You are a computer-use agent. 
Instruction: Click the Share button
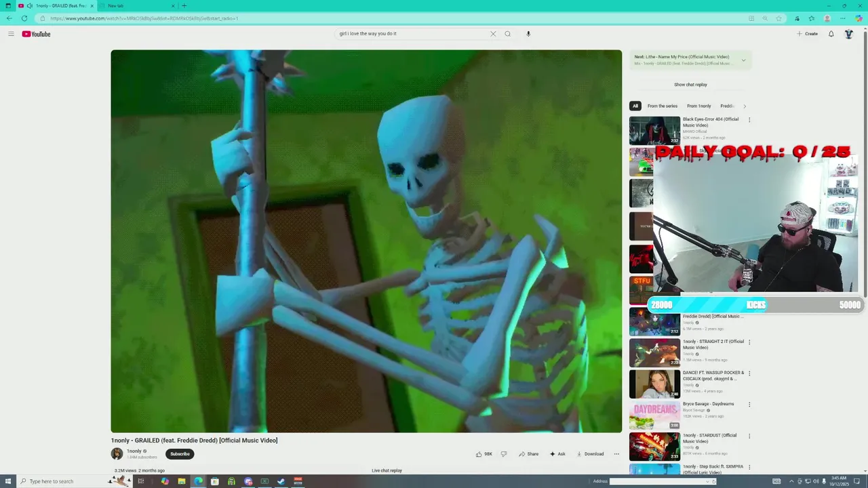click(x=529, y=454)
